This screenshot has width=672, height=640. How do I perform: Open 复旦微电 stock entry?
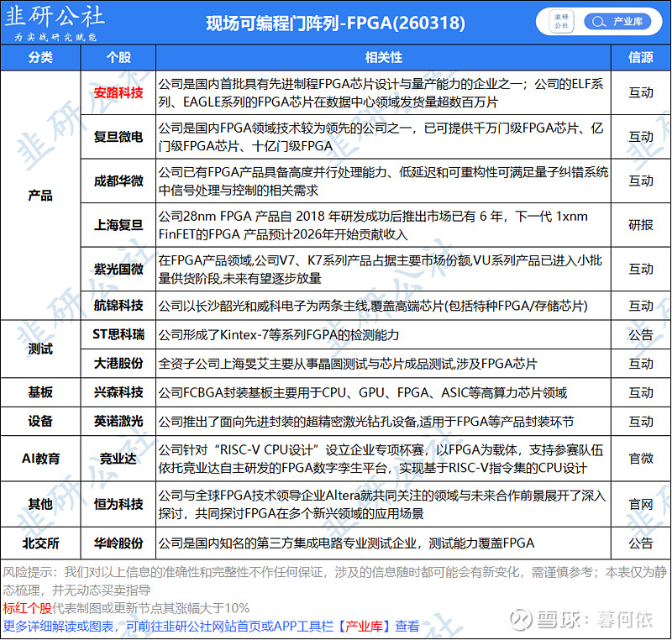coord(118,137)
